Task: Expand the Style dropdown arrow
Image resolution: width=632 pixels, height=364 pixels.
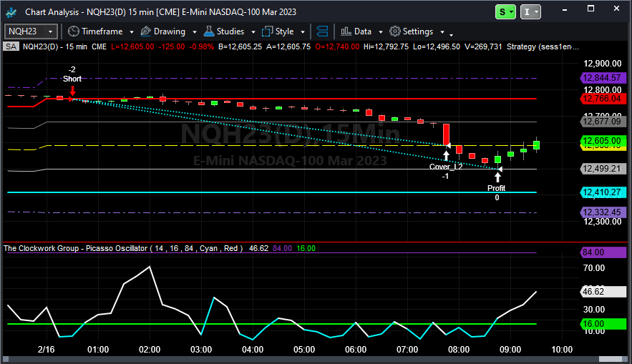Action: (x=303, y=31)
